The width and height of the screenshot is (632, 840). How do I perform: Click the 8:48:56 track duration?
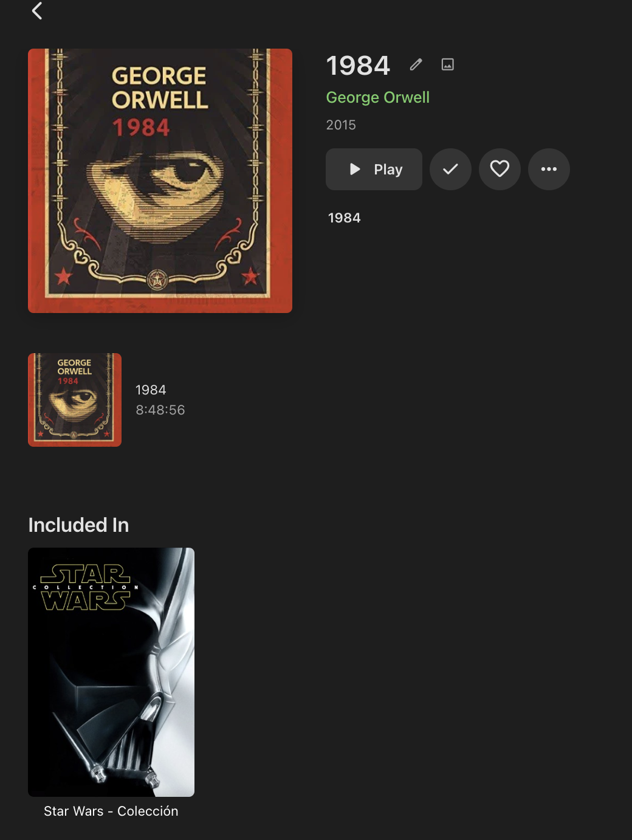pos(160,410)
